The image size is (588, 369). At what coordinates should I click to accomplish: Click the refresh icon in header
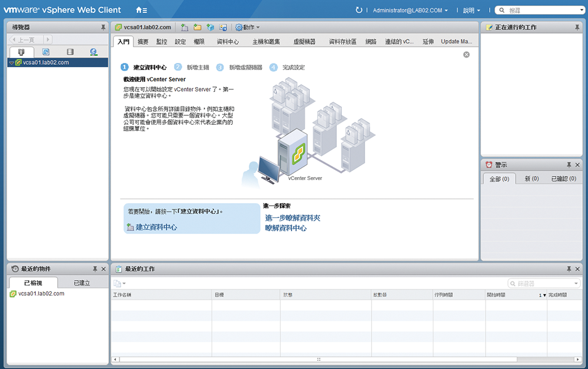[x=359, y=10]
